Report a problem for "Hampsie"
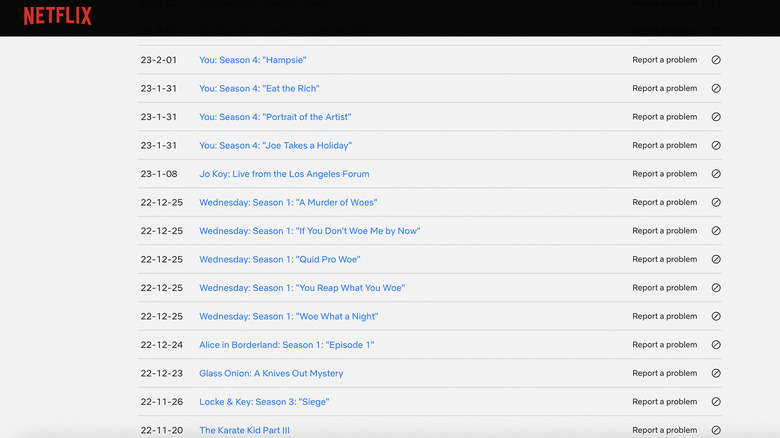This screenshot has height=438, width=780. click(665, 60)
